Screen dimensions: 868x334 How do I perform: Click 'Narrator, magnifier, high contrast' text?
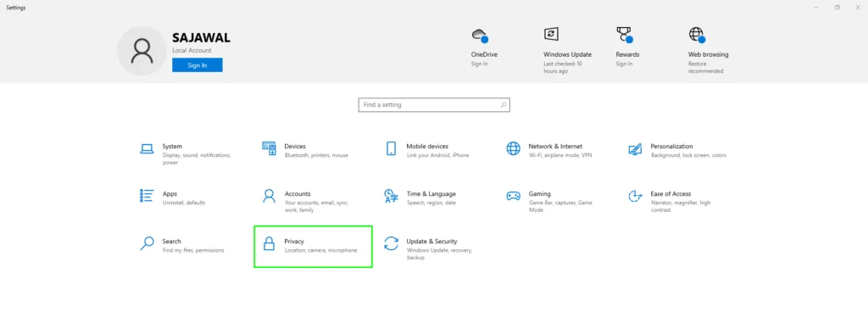click(x=681, y=207)
